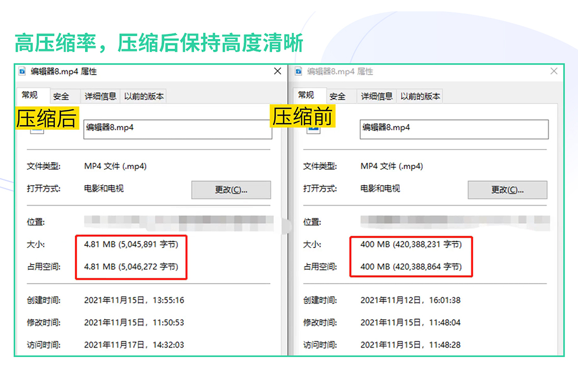Click the yellow 压缩前 highlight label
The width and height of the screenshot is (578, 392).
click(x=303, y=117)
